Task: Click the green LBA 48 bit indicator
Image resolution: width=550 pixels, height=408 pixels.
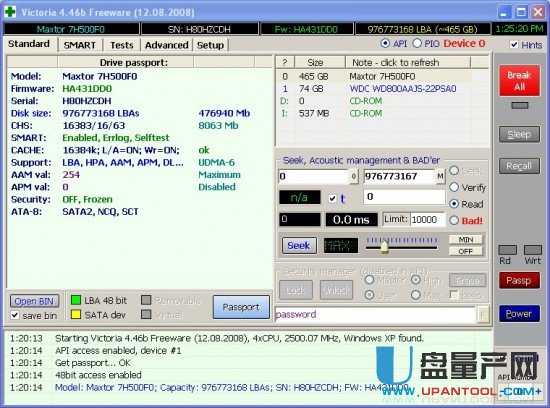Action: pos(76,300)
